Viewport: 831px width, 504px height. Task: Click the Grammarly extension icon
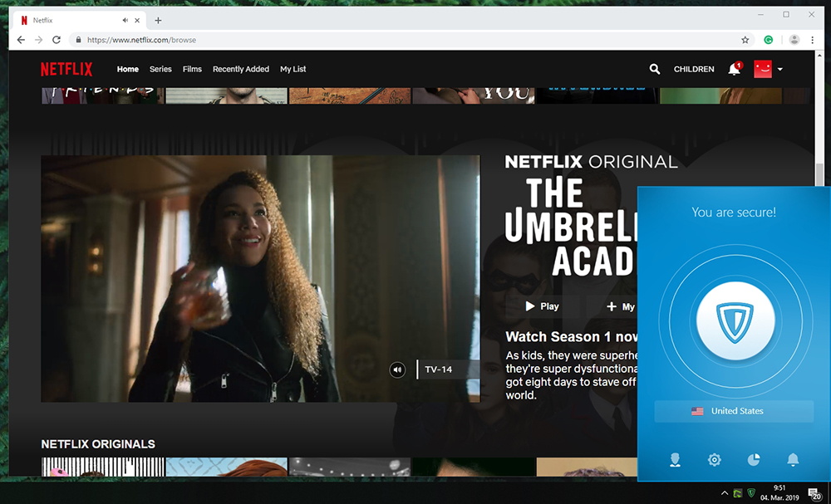(769, 40)
